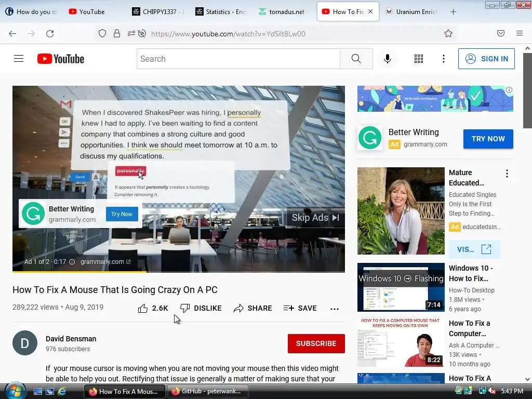Click the Grammarly logo in sidebar ad

point(370,138)
